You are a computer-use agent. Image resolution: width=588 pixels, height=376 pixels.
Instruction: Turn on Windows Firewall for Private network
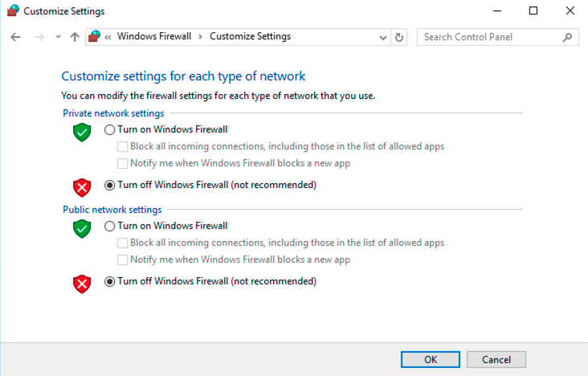point(110,129)
